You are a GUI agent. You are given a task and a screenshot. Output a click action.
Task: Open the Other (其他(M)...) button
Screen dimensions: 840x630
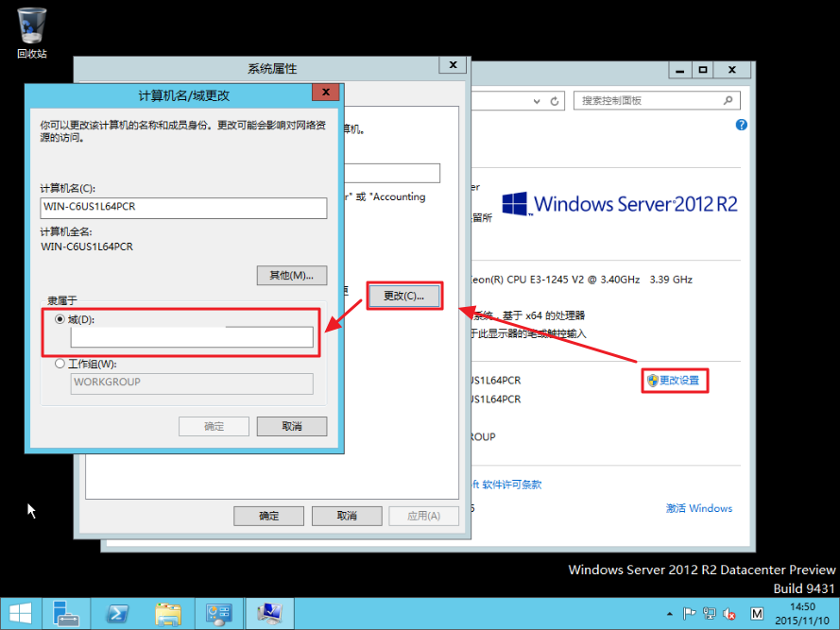click(x=292, y=276)
